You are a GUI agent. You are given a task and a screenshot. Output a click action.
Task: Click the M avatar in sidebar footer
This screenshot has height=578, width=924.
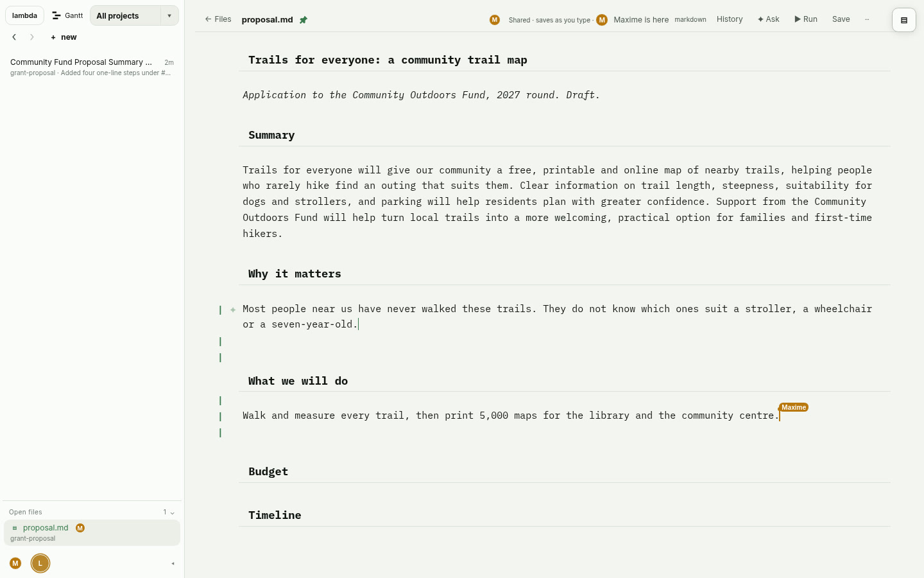tap(15, 563)
